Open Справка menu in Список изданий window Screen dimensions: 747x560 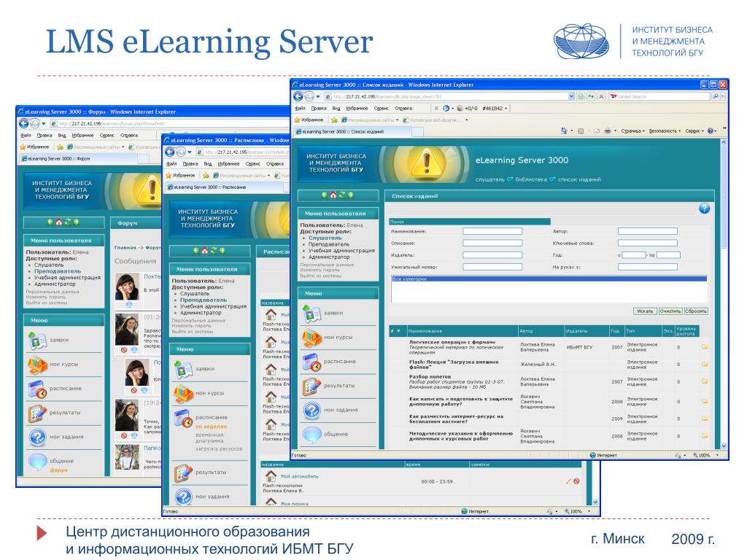click(403, 108)
